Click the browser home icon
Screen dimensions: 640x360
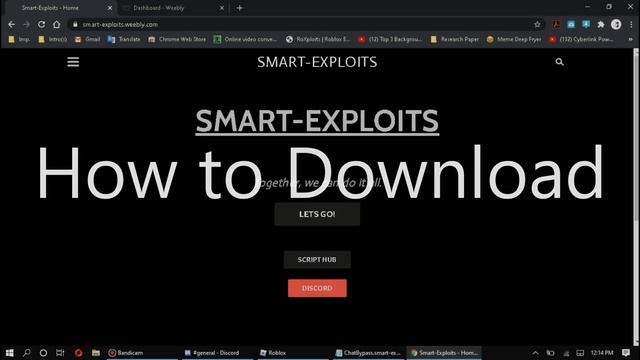point(56,24)
